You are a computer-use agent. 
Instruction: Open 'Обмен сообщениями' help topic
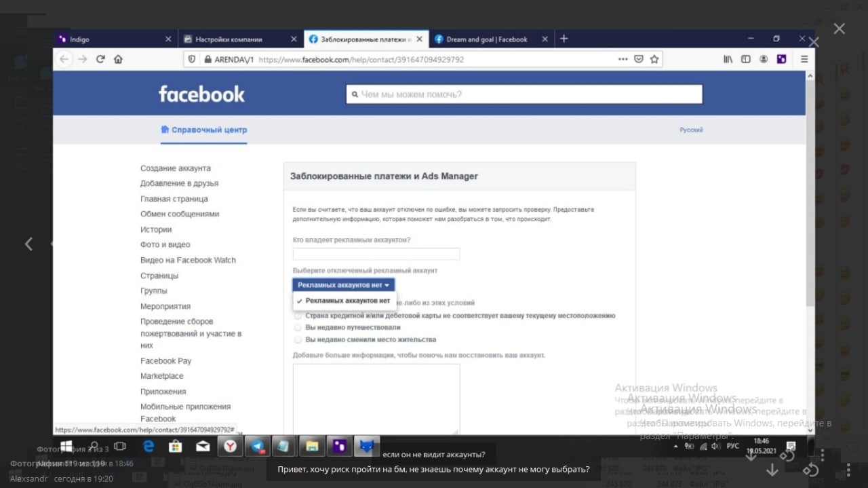click(x=180, y=214)
